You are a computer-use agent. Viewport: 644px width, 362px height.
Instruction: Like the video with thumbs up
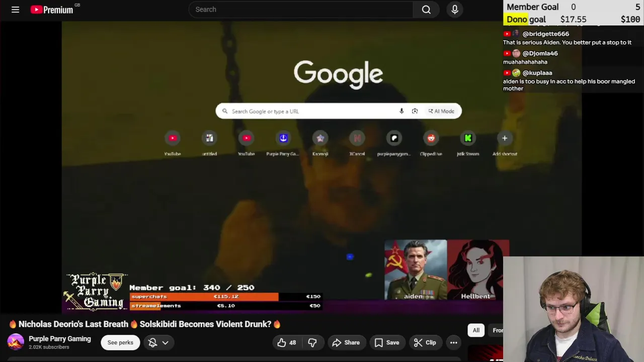tap(287, 342)
